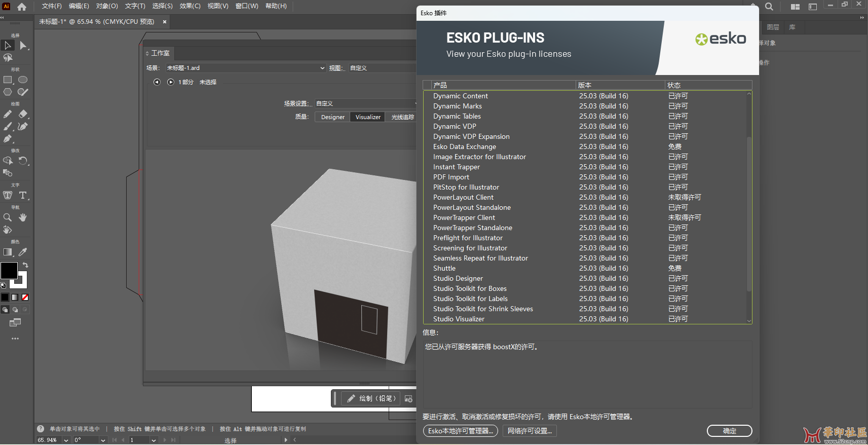Select the Eraser tool
Image resolution: width=868 pixels, height=445 pixels.
[x=23, y=114]
